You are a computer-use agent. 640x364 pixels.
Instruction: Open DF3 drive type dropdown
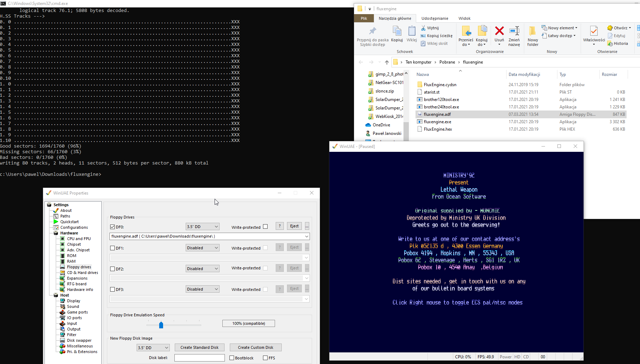(203, 289)
